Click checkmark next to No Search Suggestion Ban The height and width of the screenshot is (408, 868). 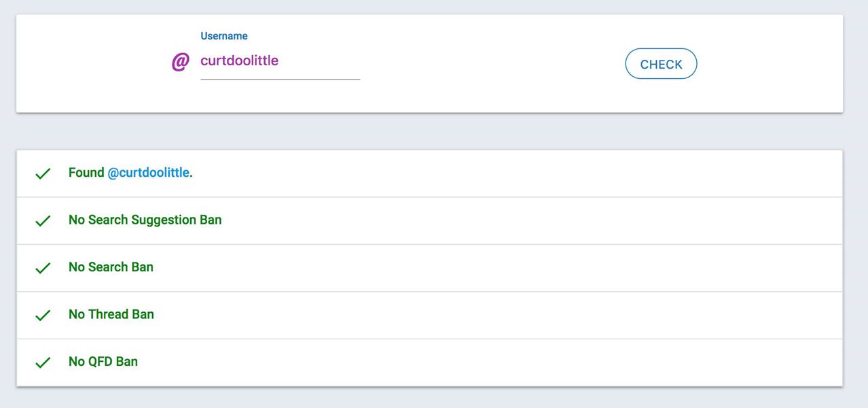pyautogui.click(x=43, y=221)
